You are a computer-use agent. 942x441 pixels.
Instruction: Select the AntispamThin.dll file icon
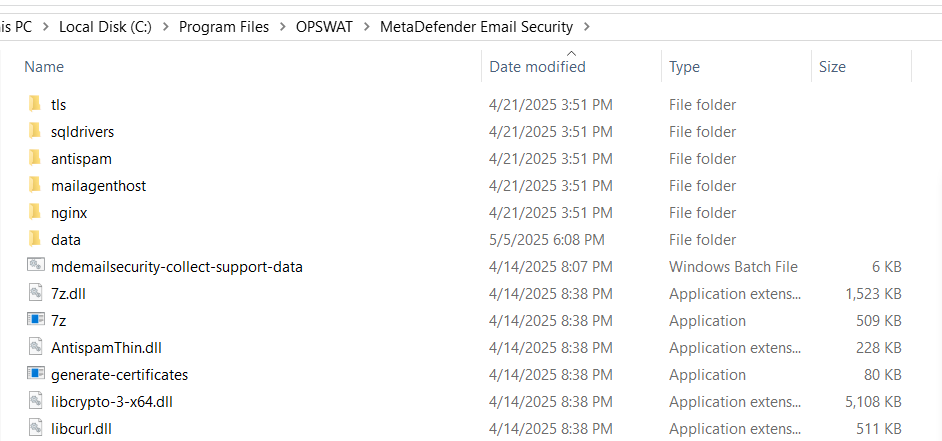[36, 347]
